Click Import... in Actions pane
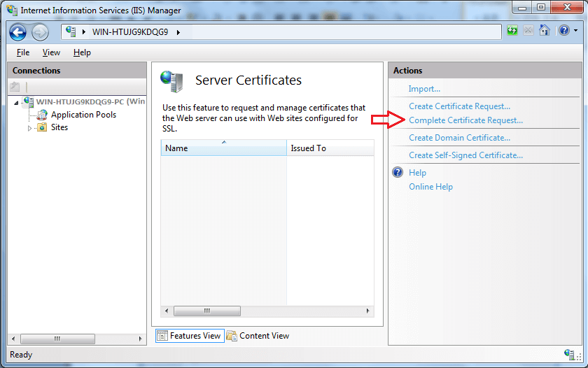This screenshot has width=588, height=368. tap(424, 89)
